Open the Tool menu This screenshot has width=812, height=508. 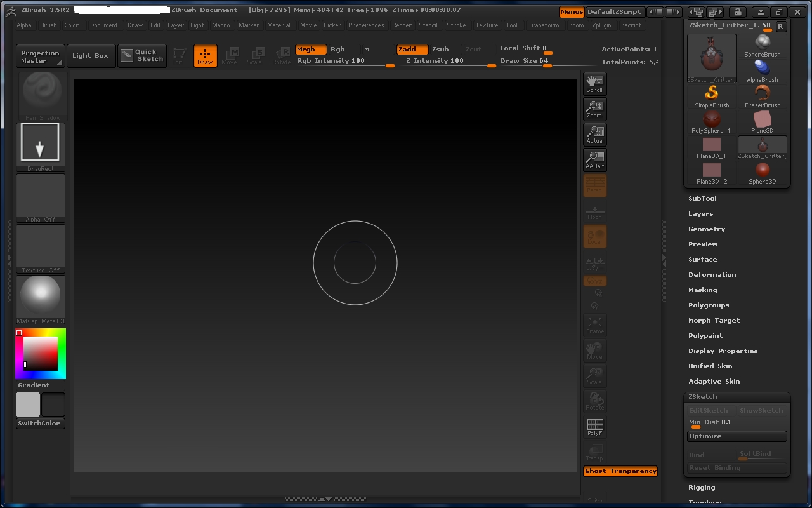tap(511, 25)
